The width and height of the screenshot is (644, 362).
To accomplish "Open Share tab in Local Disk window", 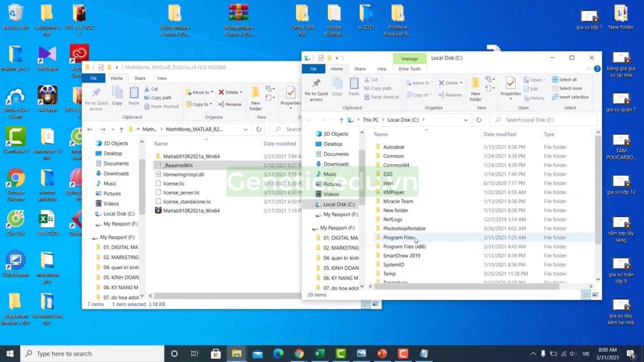I will tap(360, 69).
